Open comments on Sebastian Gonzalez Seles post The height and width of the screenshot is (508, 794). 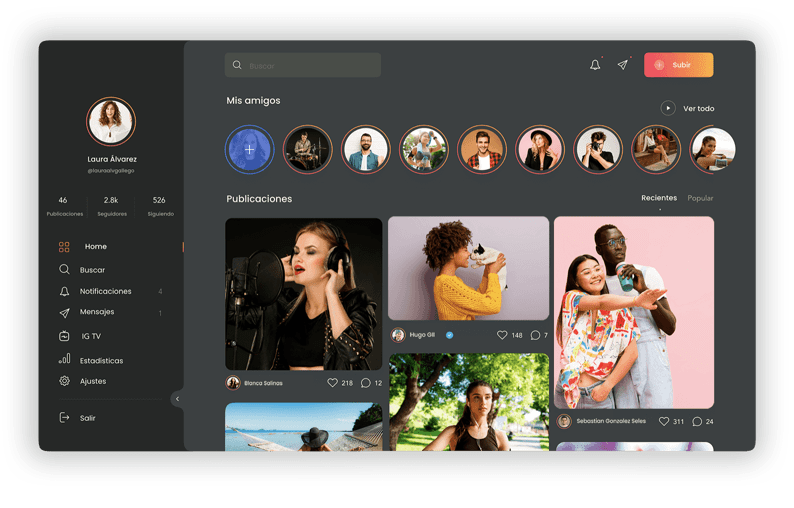[x=697, y=422]
